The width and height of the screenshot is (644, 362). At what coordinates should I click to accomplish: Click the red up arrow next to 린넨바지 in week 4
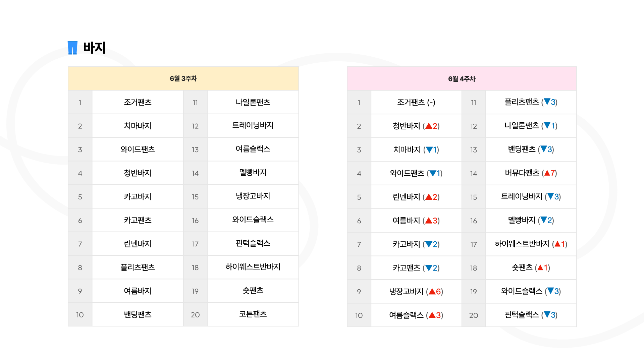tap(429, 197)
